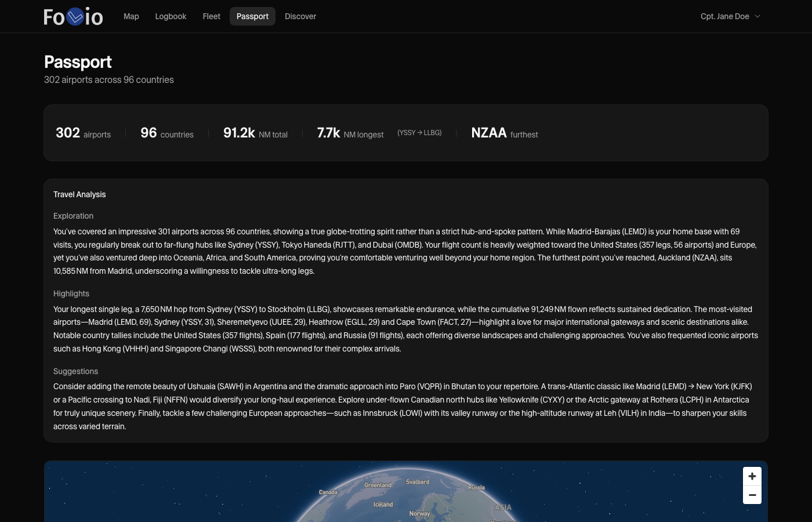812x522 pixels.
Task: Click the Folio logo
Action: [74, 17]
